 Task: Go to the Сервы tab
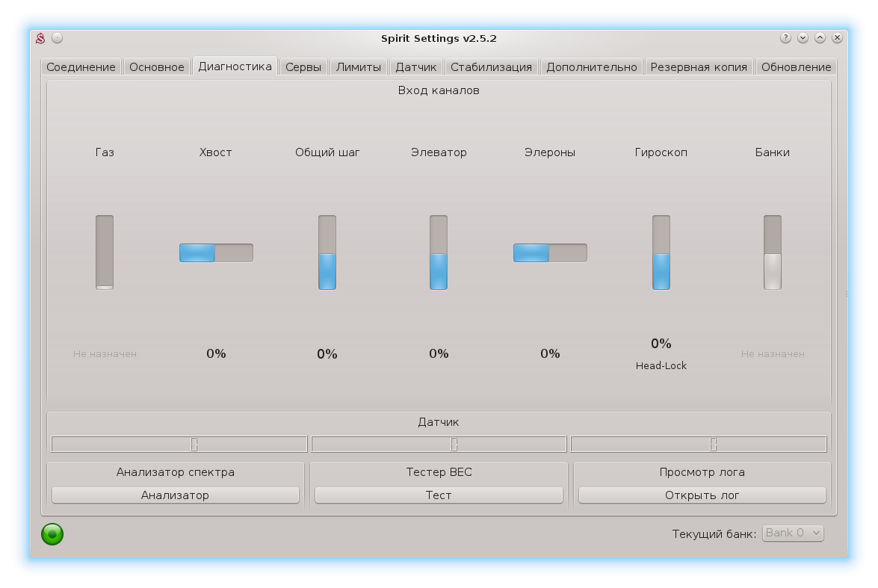(303, 67)
